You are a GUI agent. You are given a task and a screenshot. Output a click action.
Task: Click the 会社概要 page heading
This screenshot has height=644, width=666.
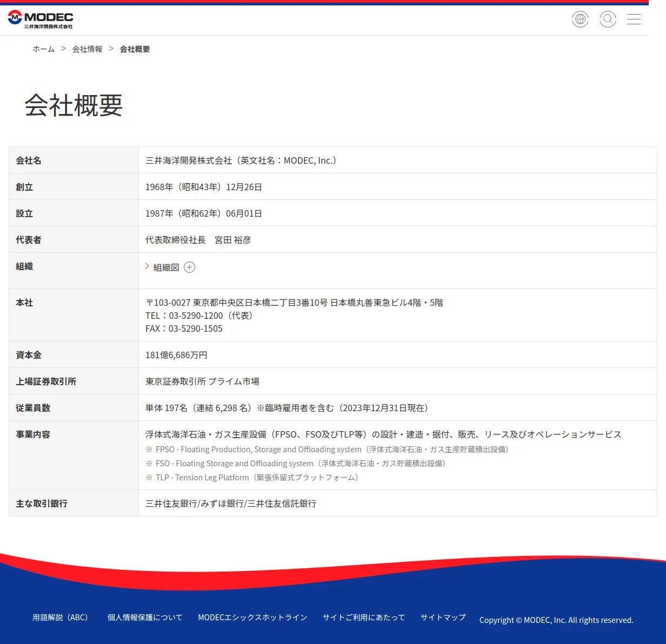tap(74, 105)
